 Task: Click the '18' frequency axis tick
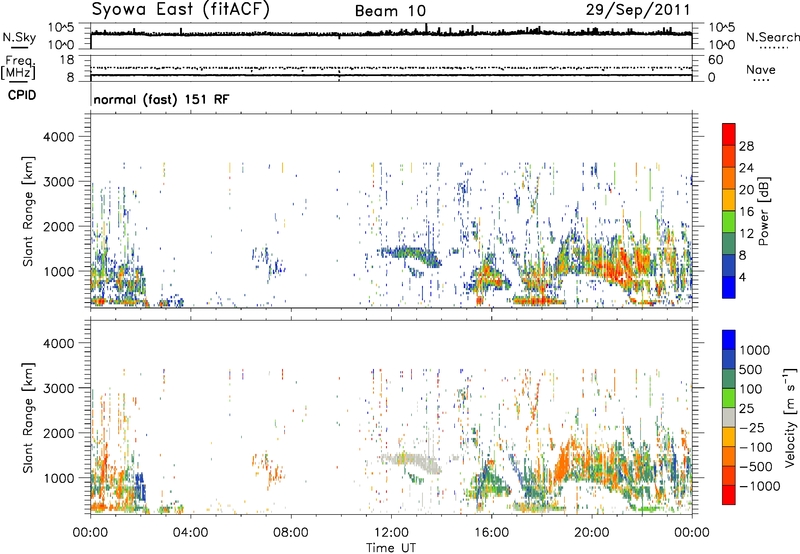pos(67,60)
